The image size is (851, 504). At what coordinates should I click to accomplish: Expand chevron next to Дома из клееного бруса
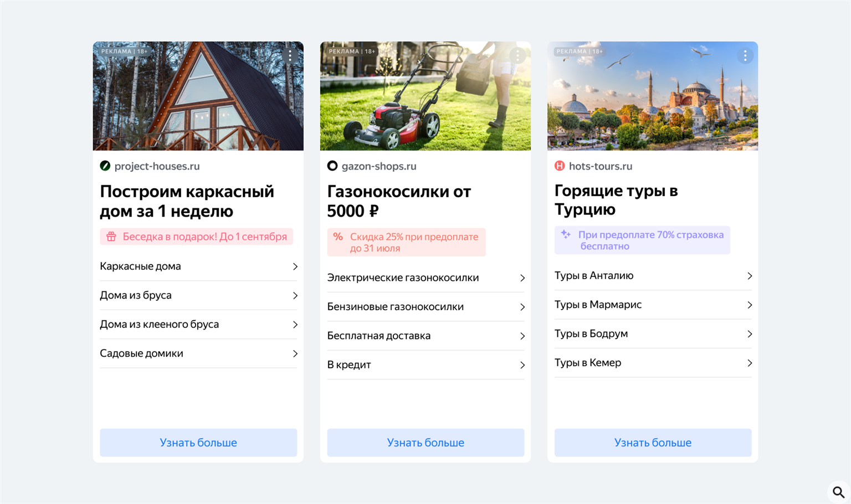[x=295, y=325]
